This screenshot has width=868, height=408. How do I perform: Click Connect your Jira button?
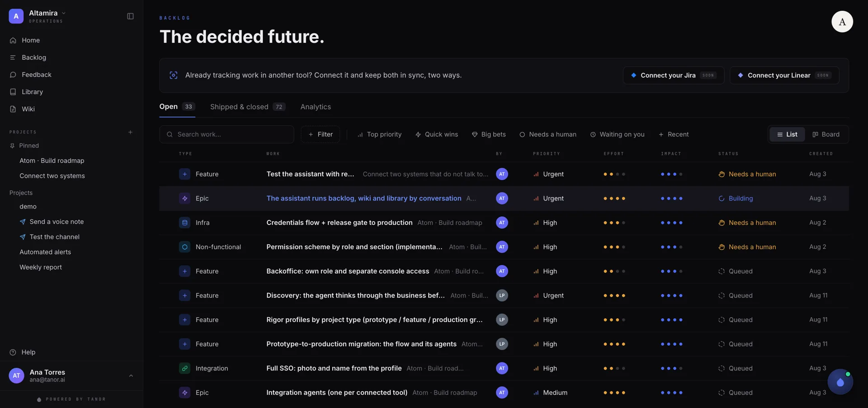(x=673, y=75)
